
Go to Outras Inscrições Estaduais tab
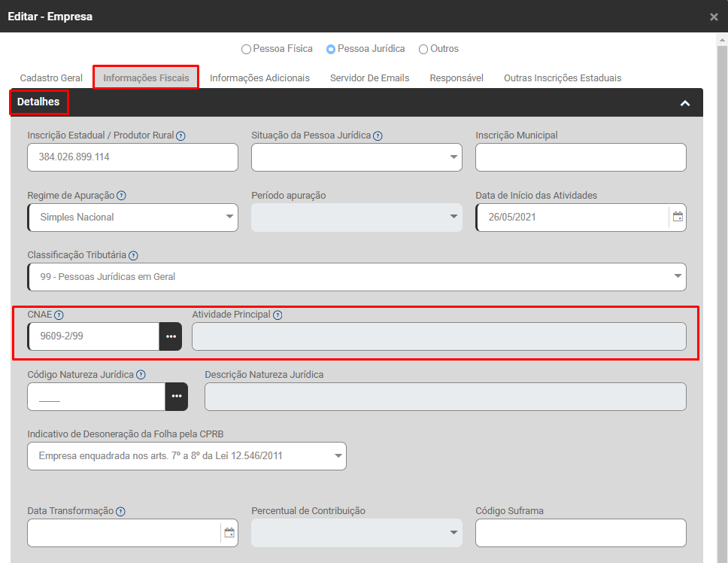click(x=562, y=78)
